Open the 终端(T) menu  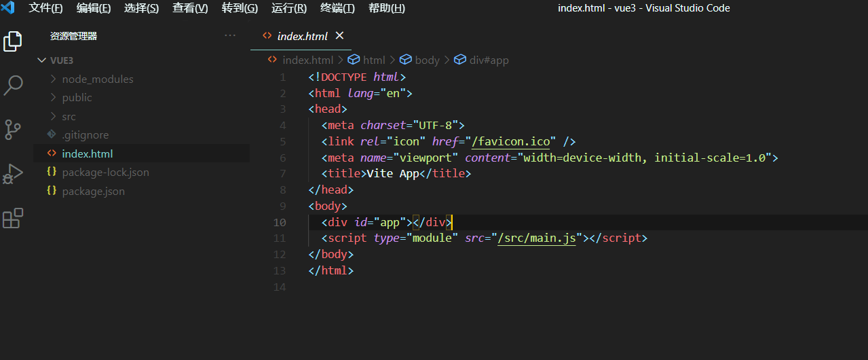tap(337, 8)
